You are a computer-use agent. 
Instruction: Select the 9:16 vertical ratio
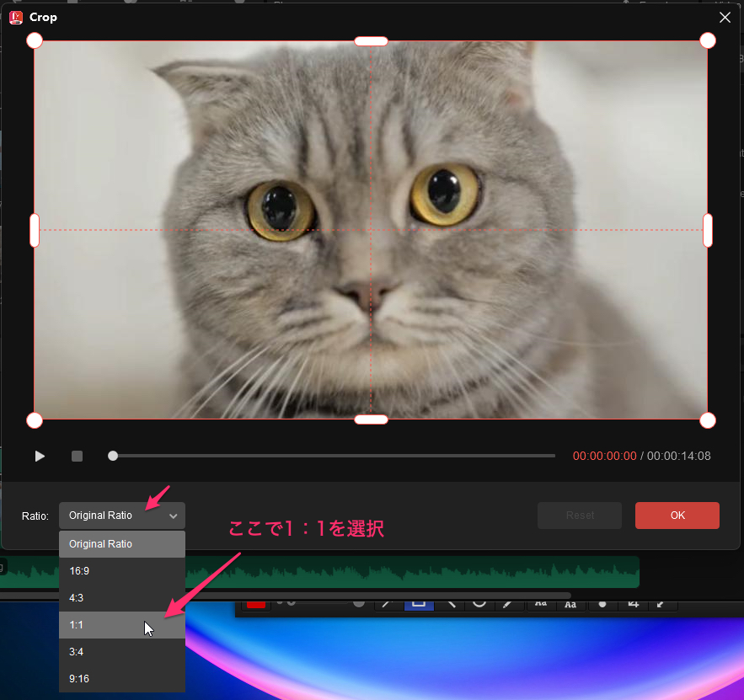(122, 679)
